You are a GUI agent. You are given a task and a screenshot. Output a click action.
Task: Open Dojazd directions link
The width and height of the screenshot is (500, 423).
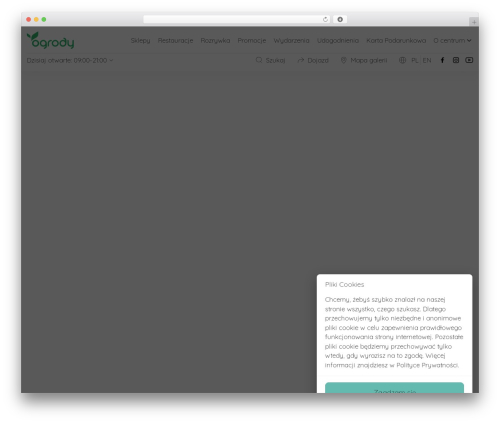[318, 60]
